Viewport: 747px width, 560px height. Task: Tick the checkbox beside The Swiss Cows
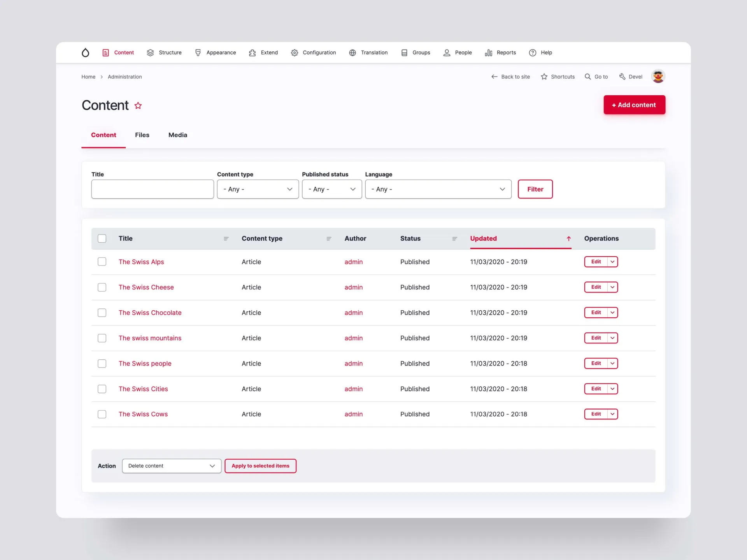(x=102, y=414)
